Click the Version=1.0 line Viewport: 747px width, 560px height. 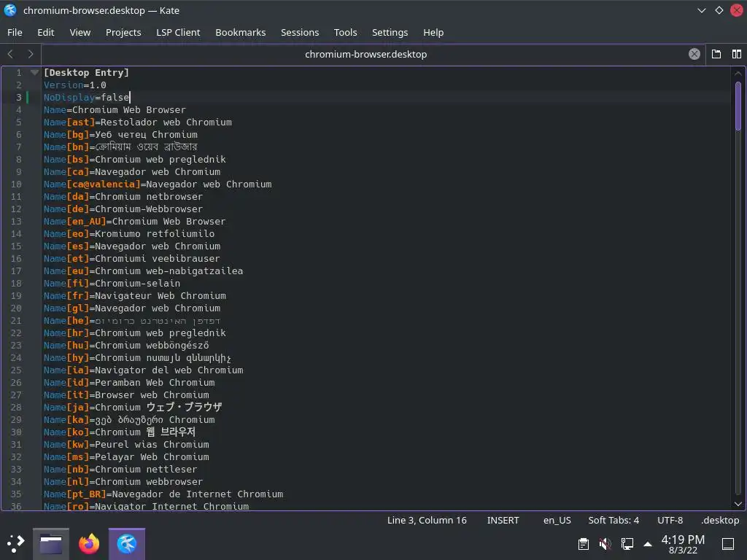click(x=75, y=85)
